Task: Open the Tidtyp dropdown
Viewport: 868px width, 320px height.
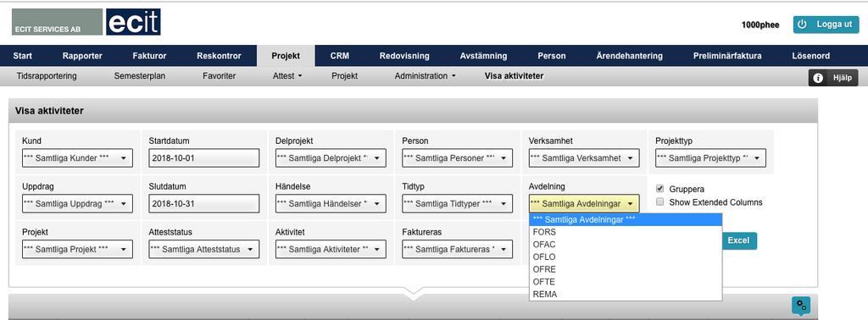Action: 457,203
